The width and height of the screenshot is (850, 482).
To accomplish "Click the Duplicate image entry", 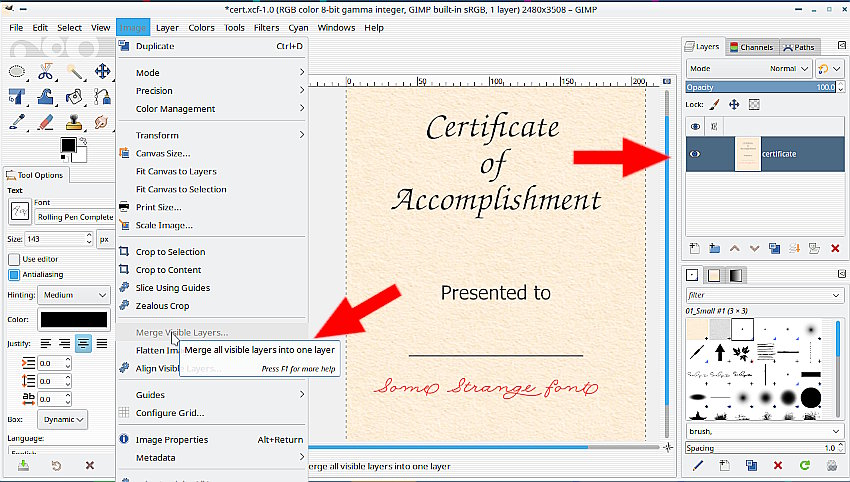I will click(x=212, y=46).
